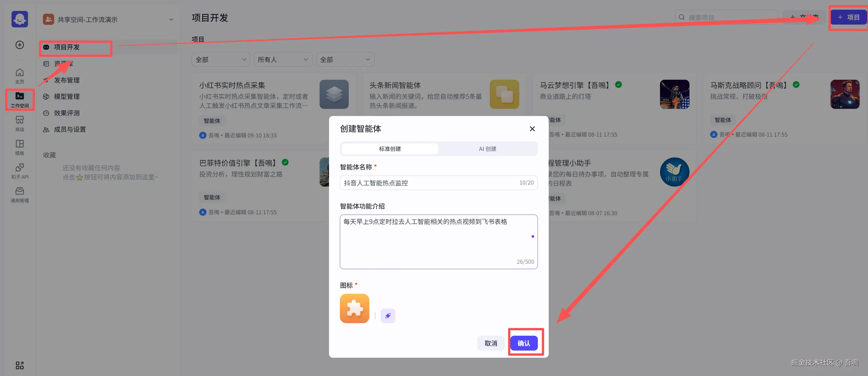Switch to the AI 创建 tab
Image resolution: width=868 pixels, height=376 pixels.
[x=487, y=149]
